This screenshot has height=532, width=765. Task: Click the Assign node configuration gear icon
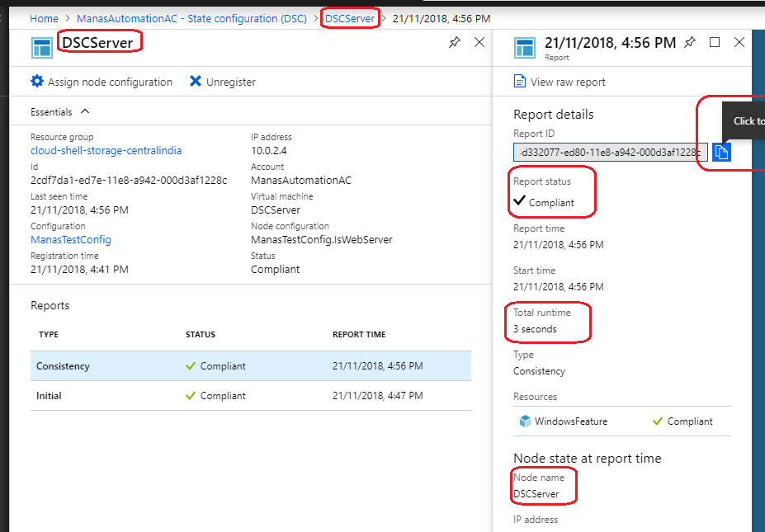pyautogui.click(x=37, y=82)
